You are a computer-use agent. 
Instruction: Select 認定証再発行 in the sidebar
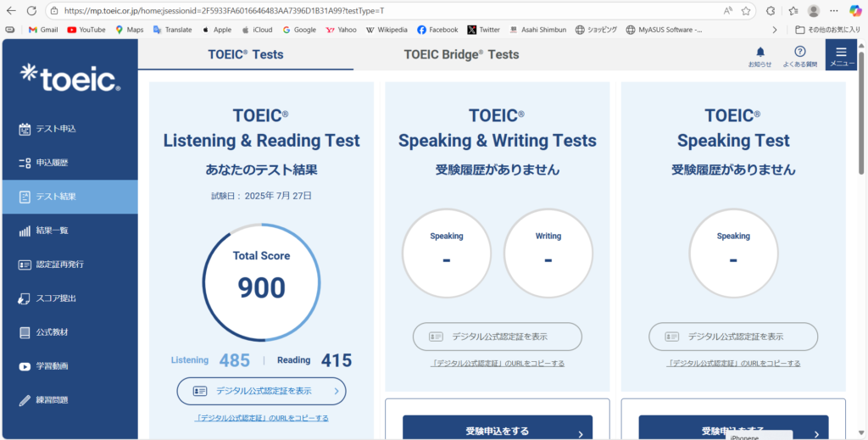[x=59, y=265]
